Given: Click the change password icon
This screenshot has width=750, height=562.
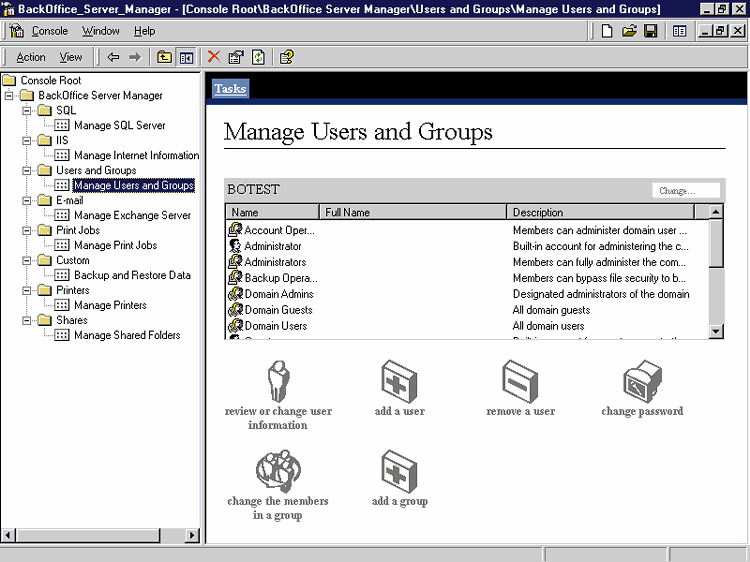Looking at the screenshot, I should tap(642, 381).
